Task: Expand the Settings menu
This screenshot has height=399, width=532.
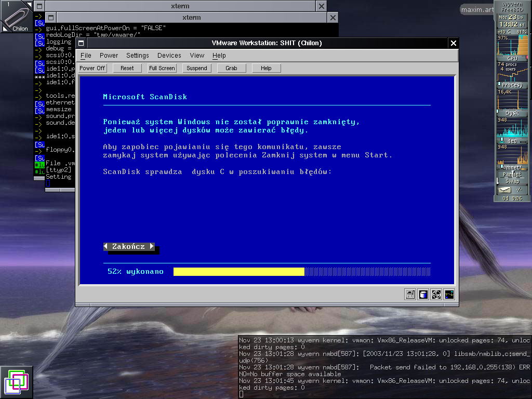Action: 137,56
